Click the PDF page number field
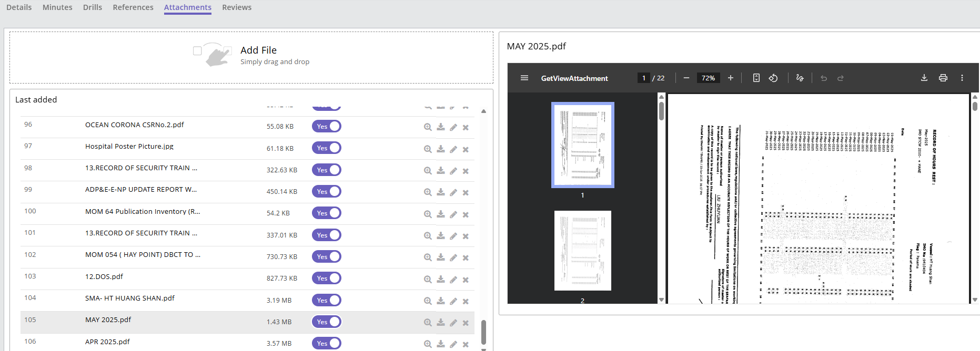 pos(644,78)
